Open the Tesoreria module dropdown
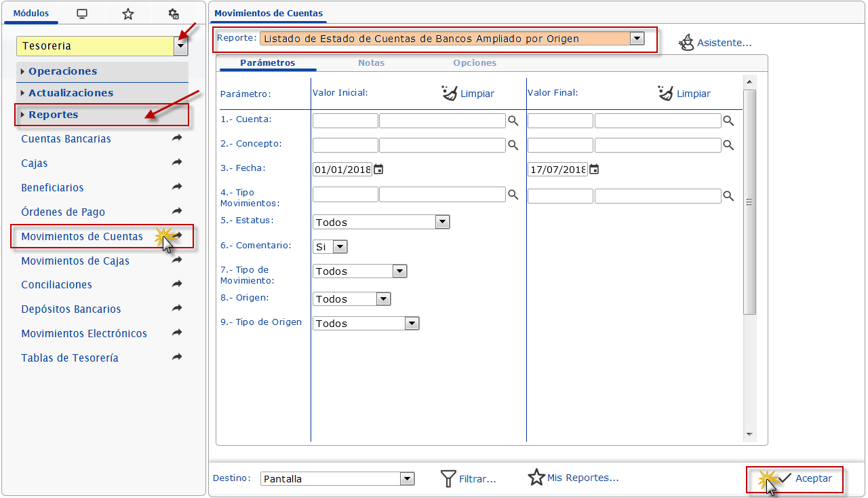Viewport: 868px width, 498px height. click(x=180, y=46)
